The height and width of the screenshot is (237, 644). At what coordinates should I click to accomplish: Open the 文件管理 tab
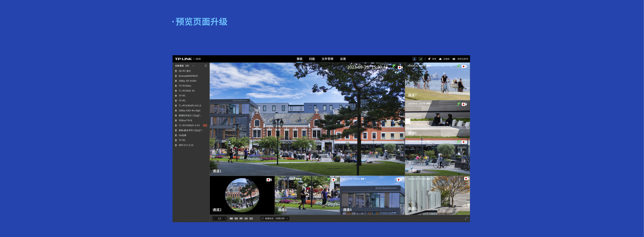click(327, 59)
